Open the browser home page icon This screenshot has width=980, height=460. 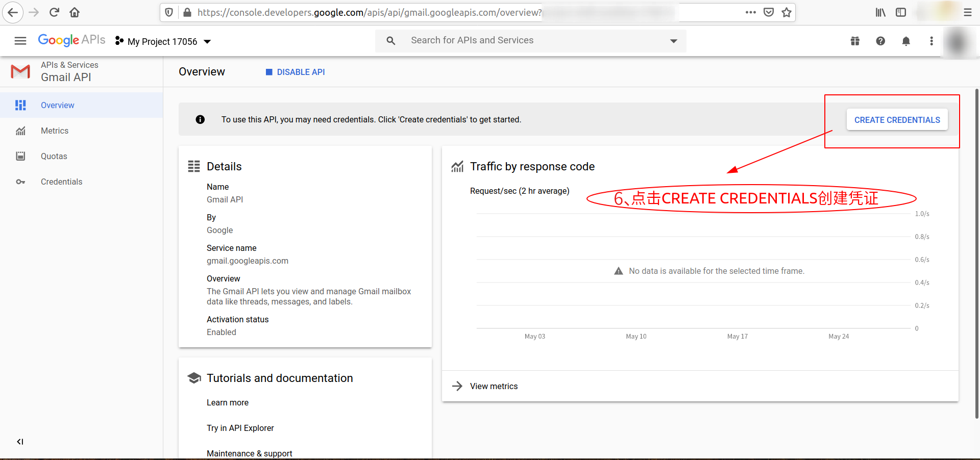tap(75, 12)
